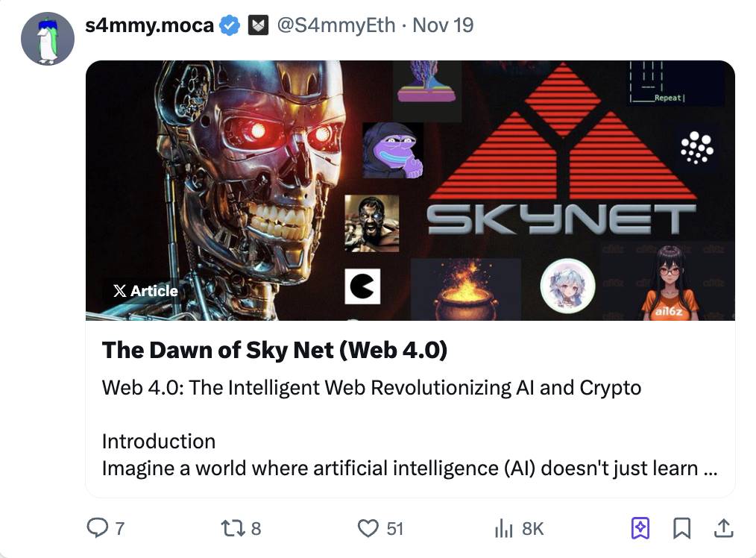This screenshot has height=558, width=756.
Task: Open the Nov 19 timestamp link
Action: click(x=443, y=25)
